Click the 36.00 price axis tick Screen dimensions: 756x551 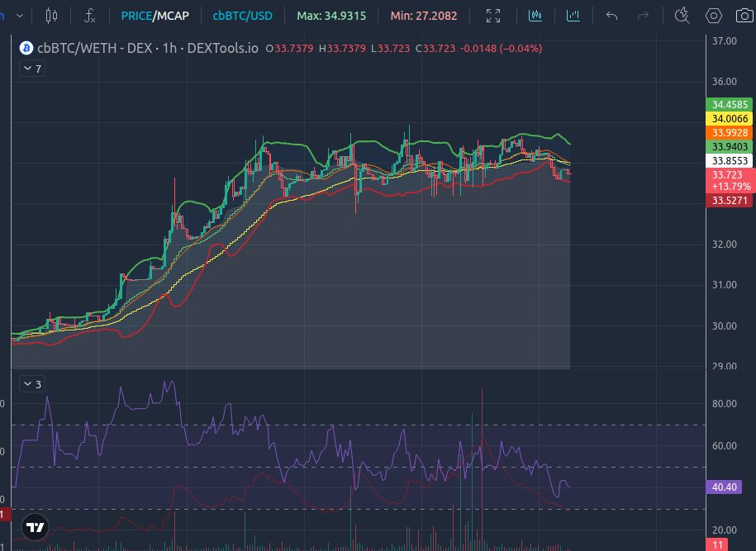724,82
